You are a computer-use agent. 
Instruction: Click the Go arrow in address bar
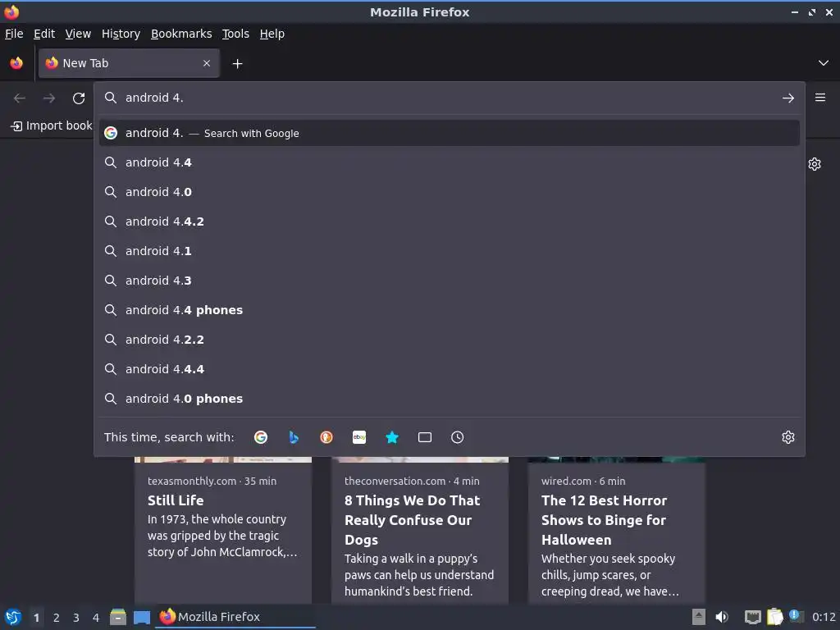788,98
